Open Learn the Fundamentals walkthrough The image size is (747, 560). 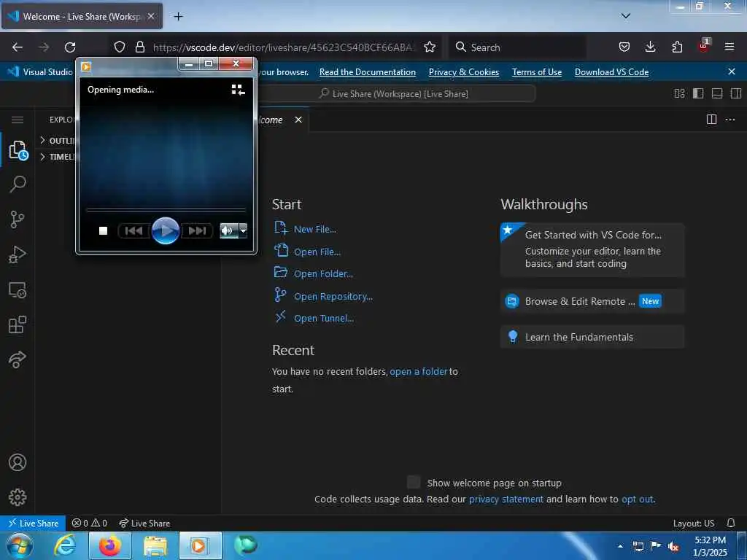click(x=592, y=337)
